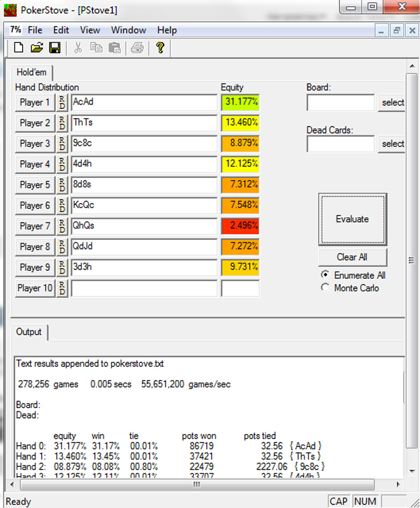Click the RD icon next to Player 1
The height and width of the screenshot is (508, 420).
[x=62, y=103]
